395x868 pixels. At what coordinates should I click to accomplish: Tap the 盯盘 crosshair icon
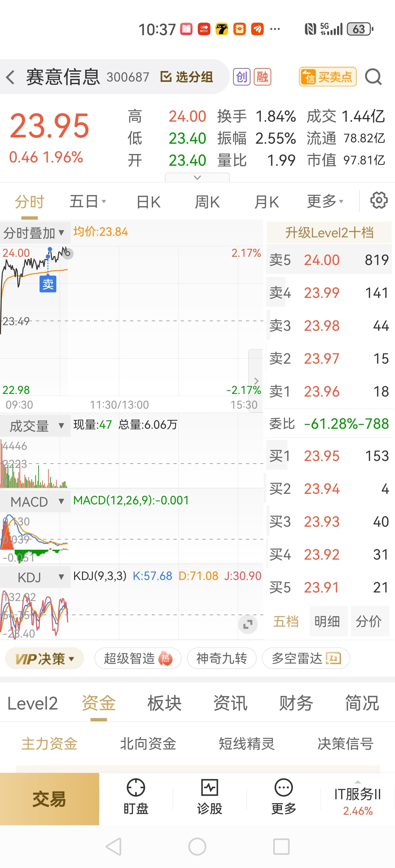click(x=136, y=787)
